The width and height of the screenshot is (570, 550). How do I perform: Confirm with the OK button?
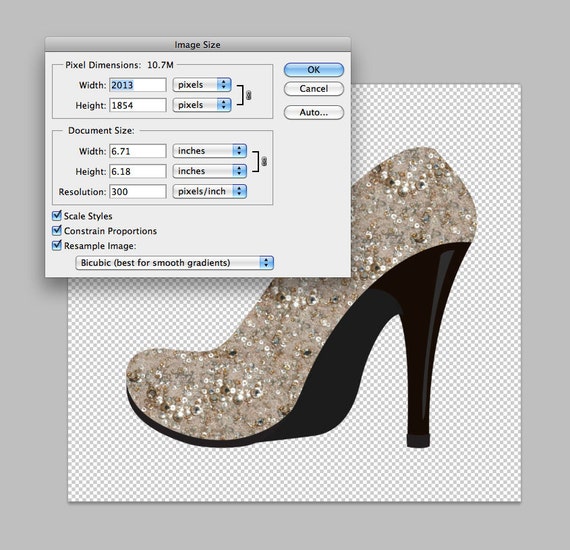(314, 70)
